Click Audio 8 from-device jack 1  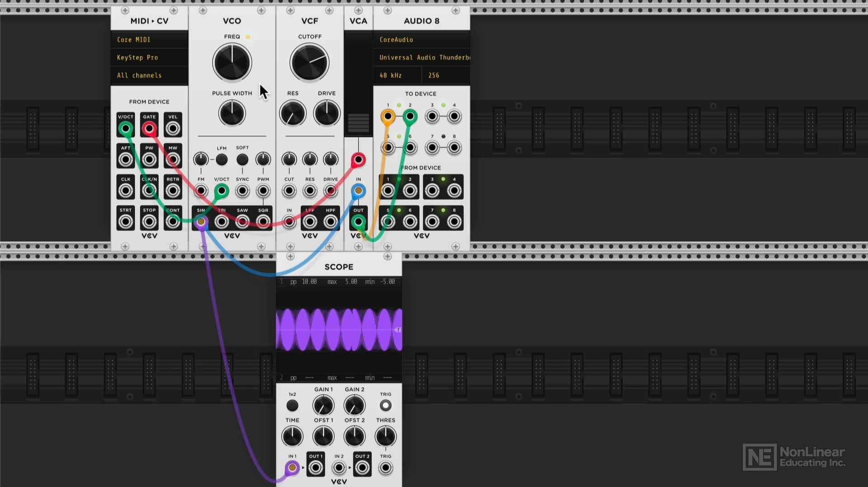[387, 191]
